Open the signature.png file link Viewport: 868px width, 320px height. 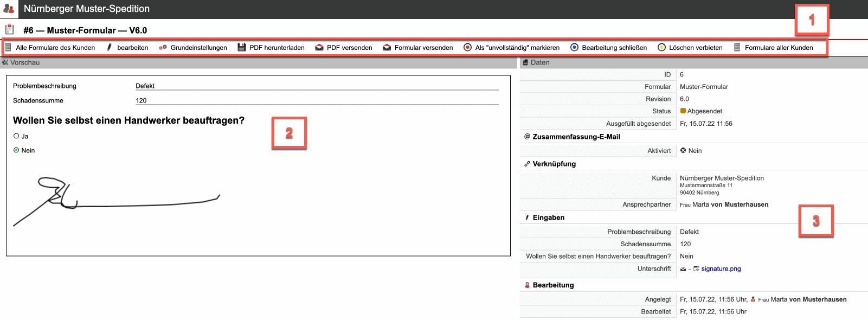pos(721,269)
